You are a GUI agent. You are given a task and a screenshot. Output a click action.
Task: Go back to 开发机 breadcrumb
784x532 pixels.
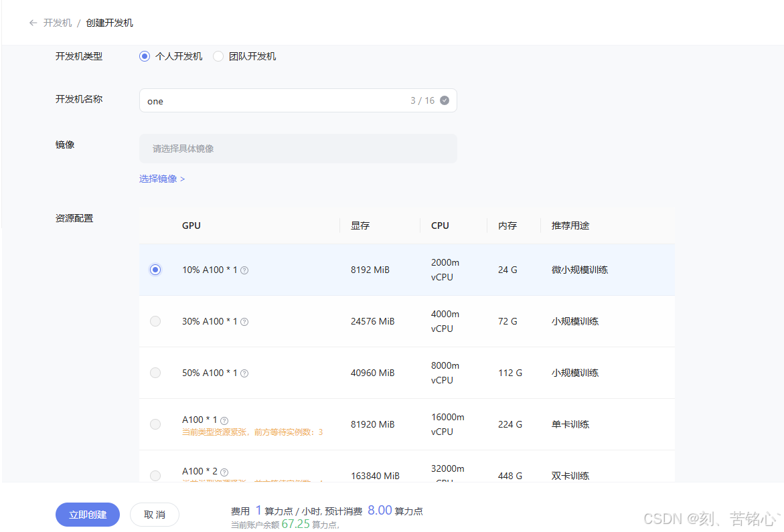58,23
